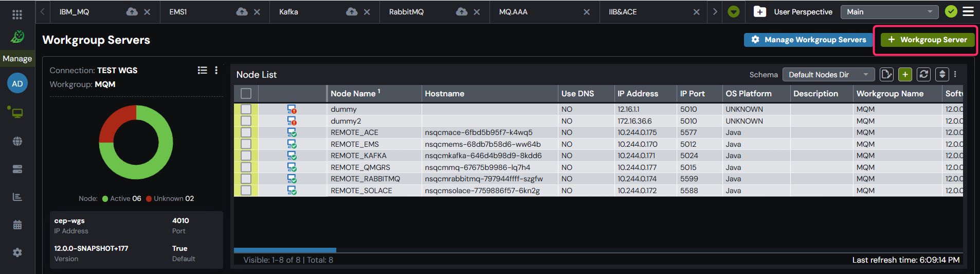
Task: Open connection panel kebab menu
Action: pos(216,70)
